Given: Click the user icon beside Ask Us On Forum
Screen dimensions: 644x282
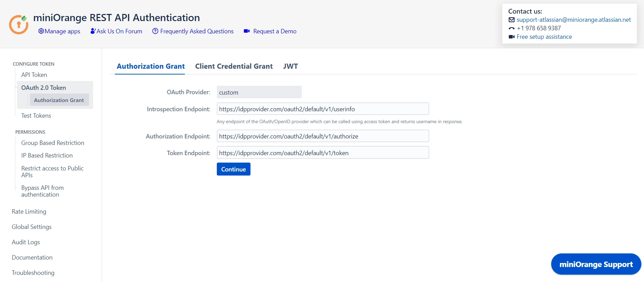Looking at the screenshot, I should tap(93, 31).
